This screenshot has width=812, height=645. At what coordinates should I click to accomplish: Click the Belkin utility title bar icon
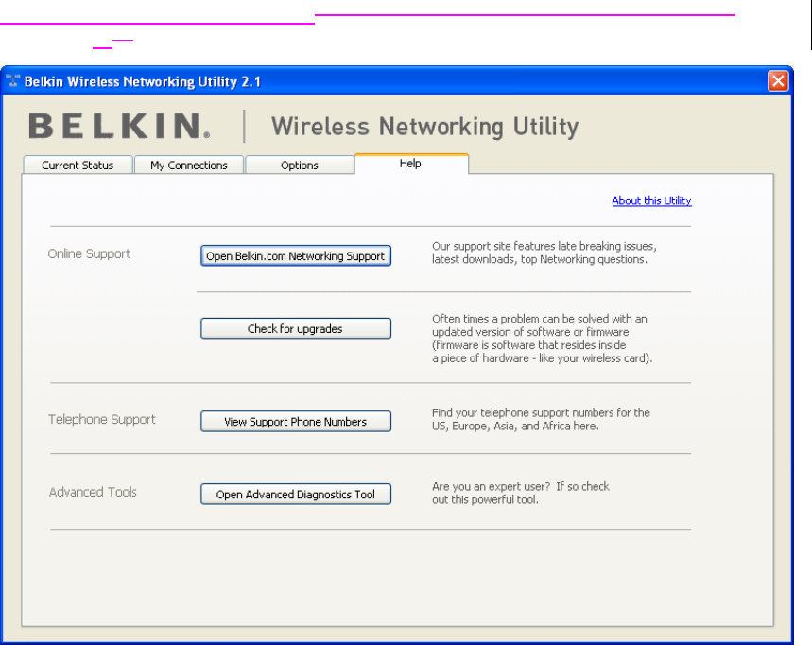tap(13, 80)
